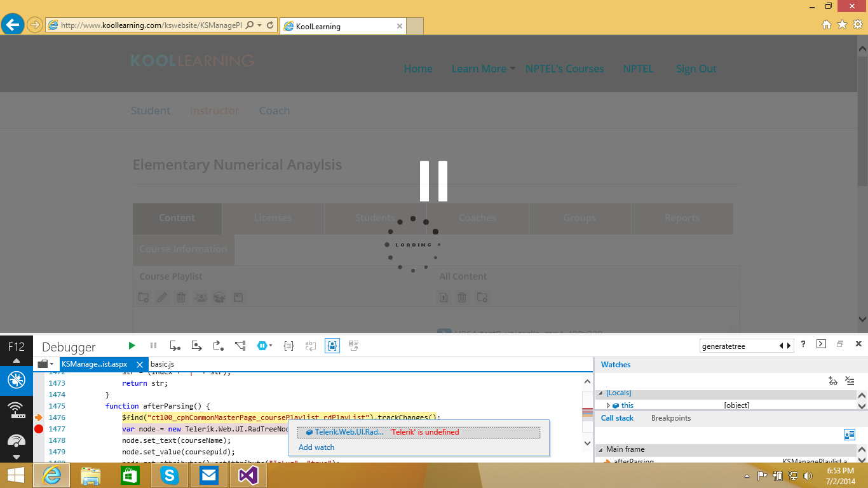Click Break on new worker icon

tap(240, 346)
